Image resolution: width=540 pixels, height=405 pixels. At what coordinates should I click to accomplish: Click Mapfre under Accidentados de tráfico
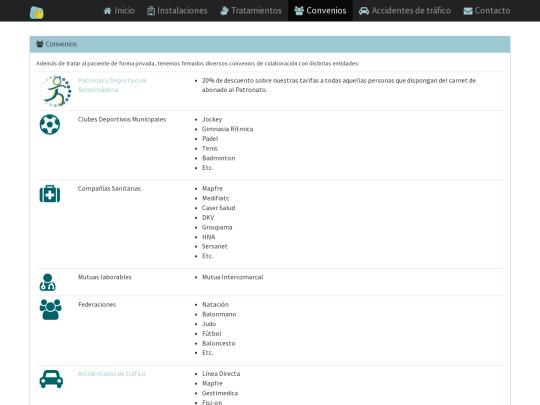click(212, 383)
